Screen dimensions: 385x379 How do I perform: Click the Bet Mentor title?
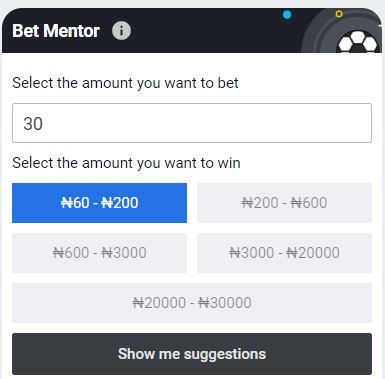point(56,31)
